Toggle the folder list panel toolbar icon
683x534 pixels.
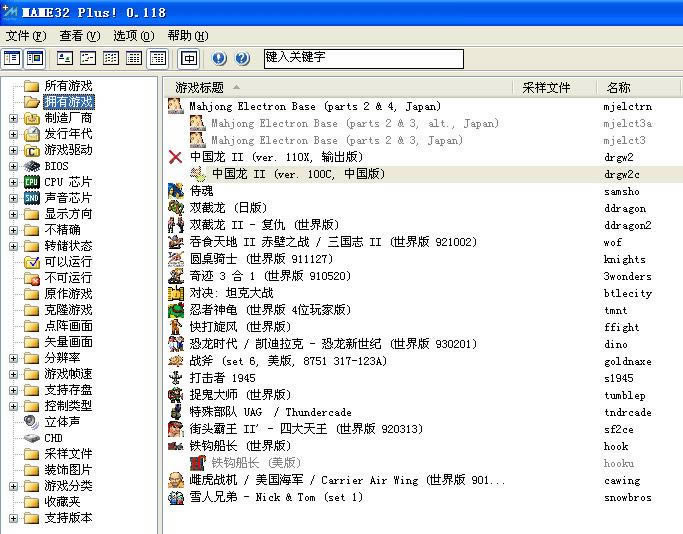point(12,59)
